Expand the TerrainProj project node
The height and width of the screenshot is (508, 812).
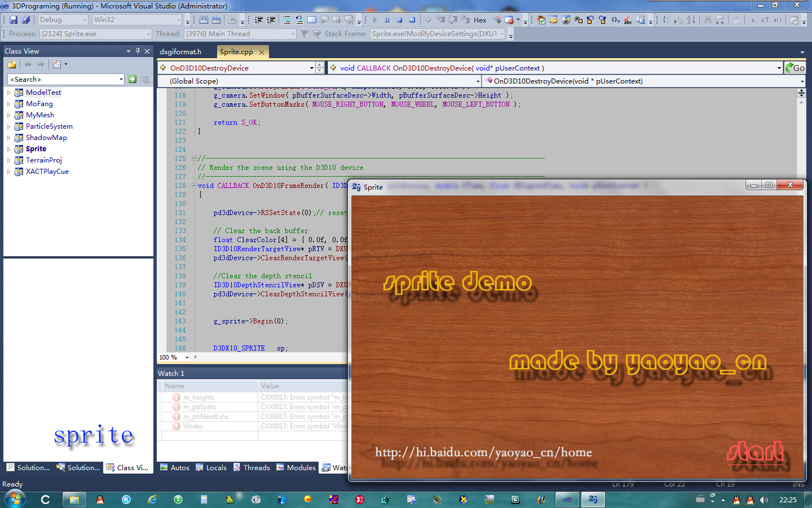8,160
